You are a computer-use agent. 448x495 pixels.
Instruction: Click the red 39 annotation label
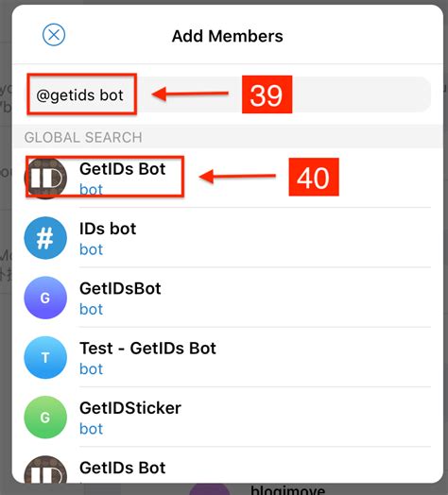pyautogui.click(x=267, y=94)
